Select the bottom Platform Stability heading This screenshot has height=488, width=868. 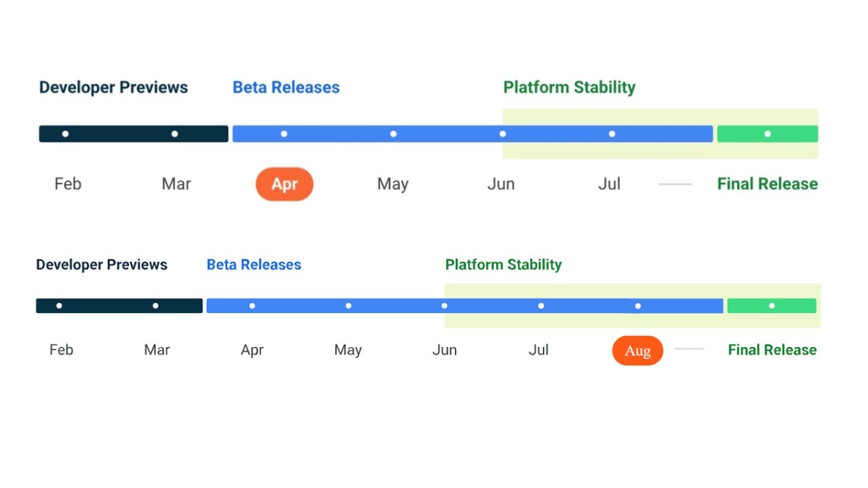click(x=503, y=265)
